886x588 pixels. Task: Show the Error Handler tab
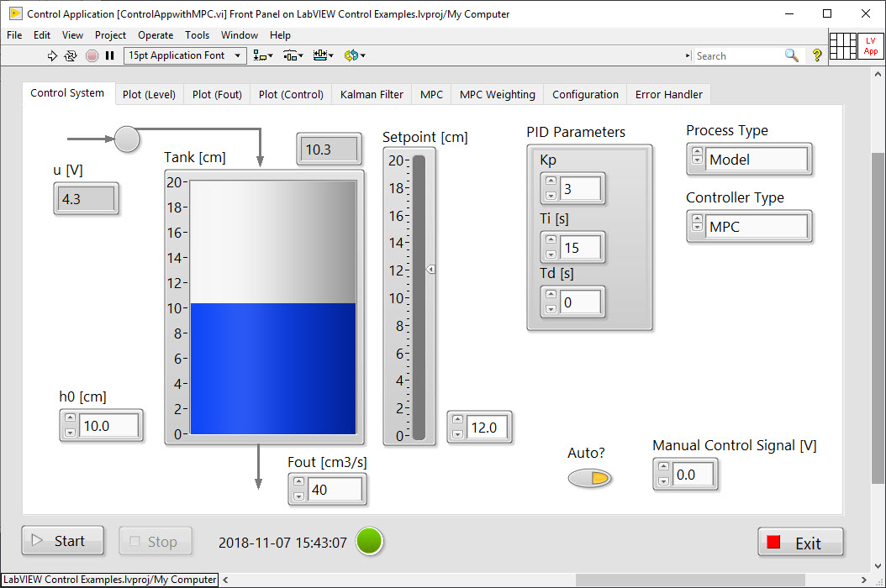click(x=669, y=94)
